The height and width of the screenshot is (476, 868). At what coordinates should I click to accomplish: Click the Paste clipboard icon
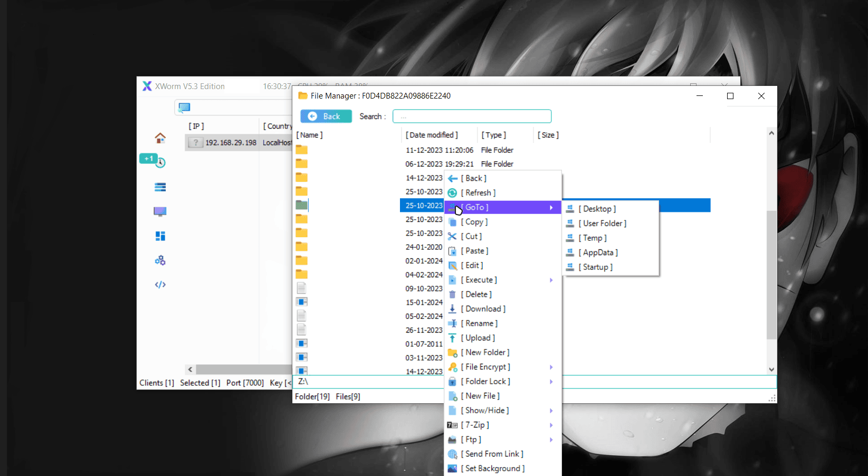click(x=452, y=251)
